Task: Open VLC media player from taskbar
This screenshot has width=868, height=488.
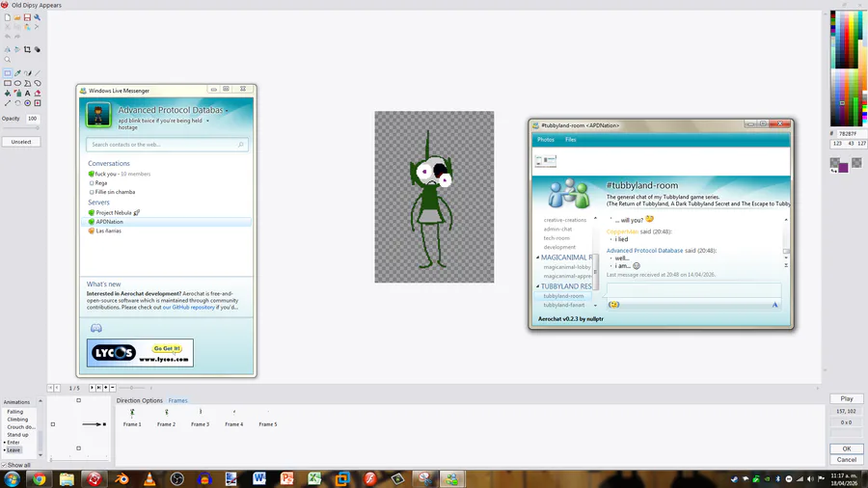Action: click(x=149, y=478)
